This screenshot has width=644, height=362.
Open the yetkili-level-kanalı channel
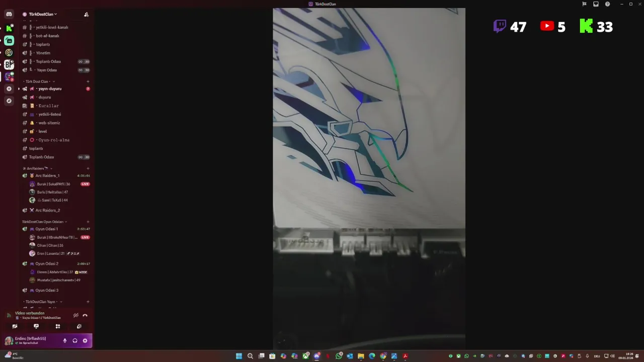coord(55,27)
